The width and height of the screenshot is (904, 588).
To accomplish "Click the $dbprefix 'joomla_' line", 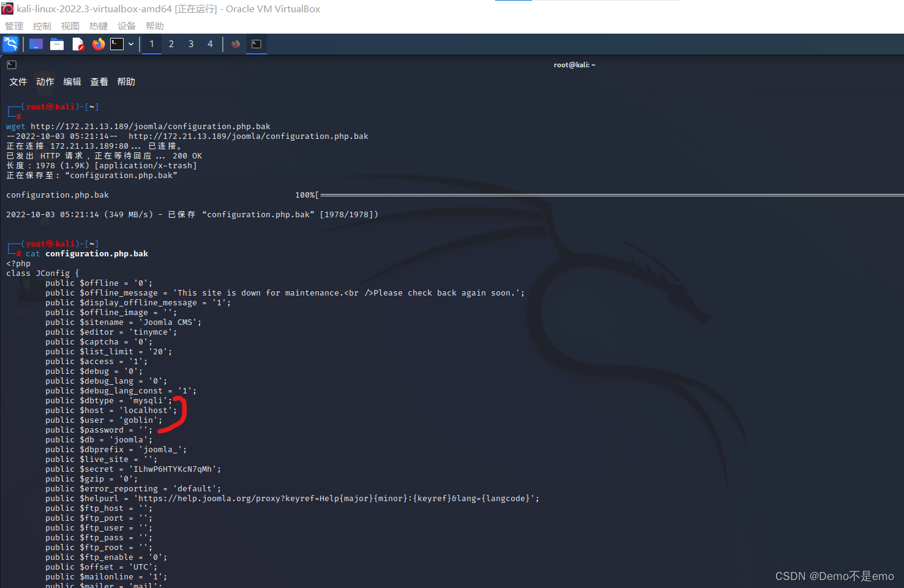I will 116,450.
